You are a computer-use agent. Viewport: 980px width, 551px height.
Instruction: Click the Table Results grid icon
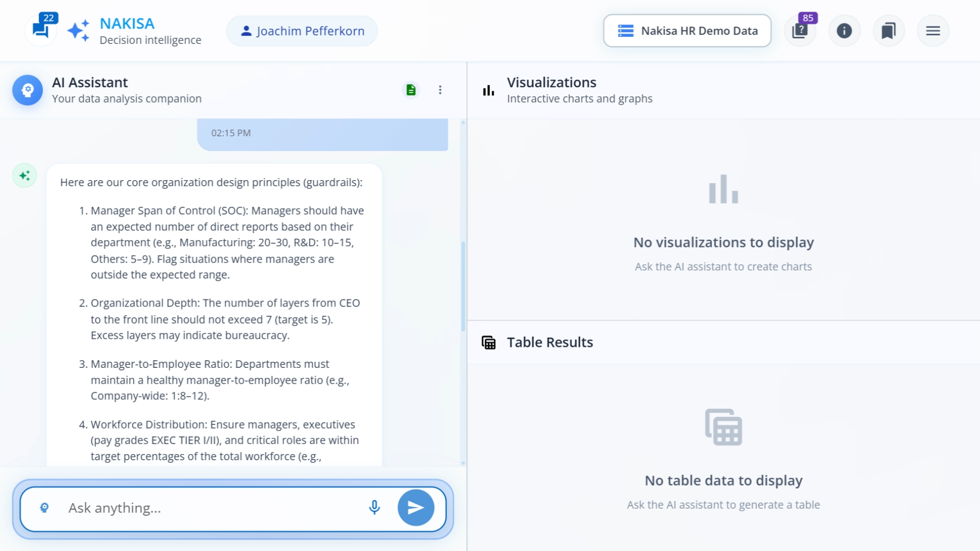click(x=489, y=343)
